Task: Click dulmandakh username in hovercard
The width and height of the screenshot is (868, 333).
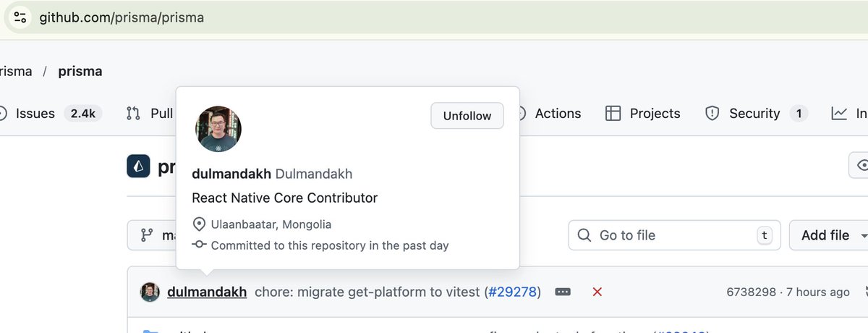Action: (231, 174)
